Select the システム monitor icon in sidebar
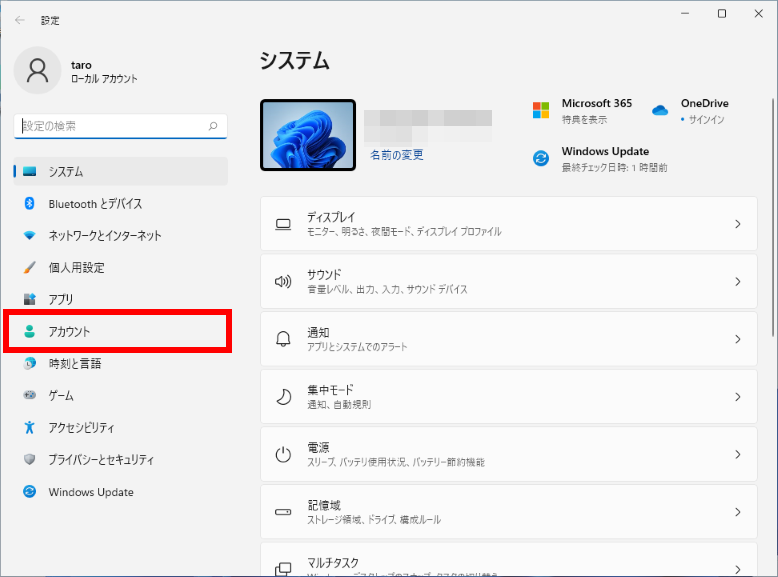This screenshot has height=577, width=778. [x=30, y=172]
